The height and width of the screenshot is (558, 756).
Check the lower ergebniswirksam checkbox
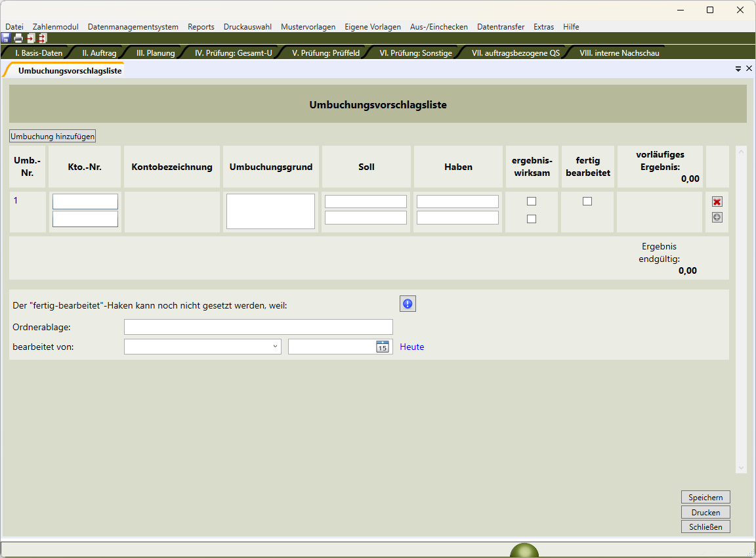532,219
